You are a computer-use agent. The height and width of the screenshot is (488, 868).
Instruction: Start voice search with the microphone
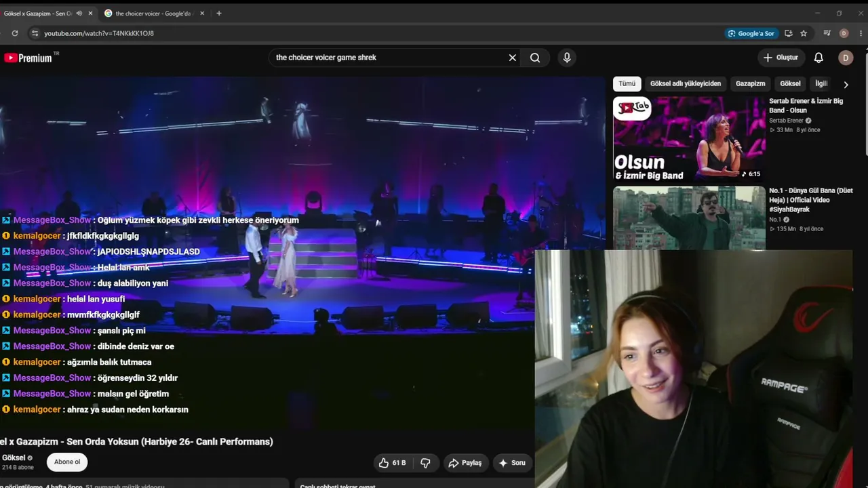click(567, 58)
